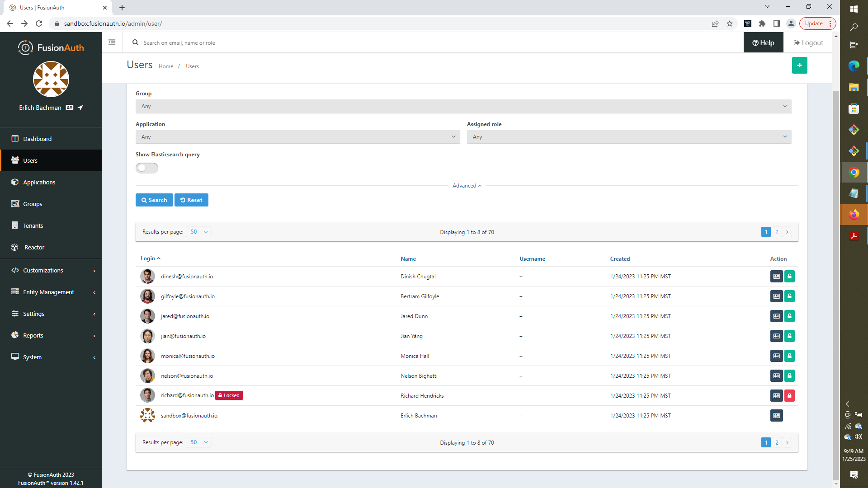
Task: Collapse the sidebar using the hamburger icon
Action: pos(112,42)
